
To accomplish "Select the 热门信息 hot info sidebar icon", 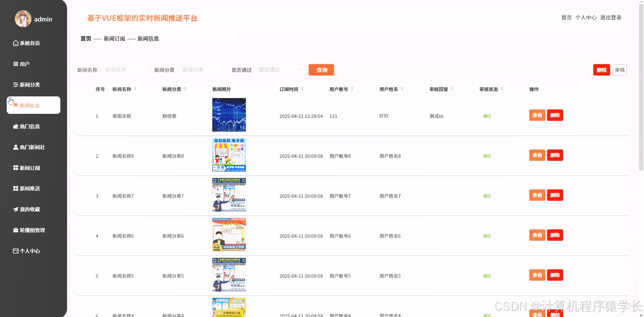I will 15,127.
